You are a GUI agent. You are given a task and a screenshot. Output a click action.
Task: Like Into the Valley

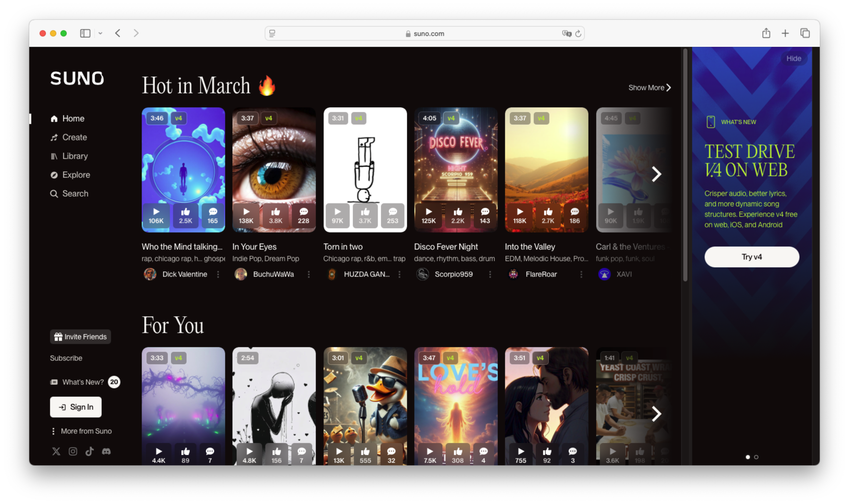tap(548, 216)
